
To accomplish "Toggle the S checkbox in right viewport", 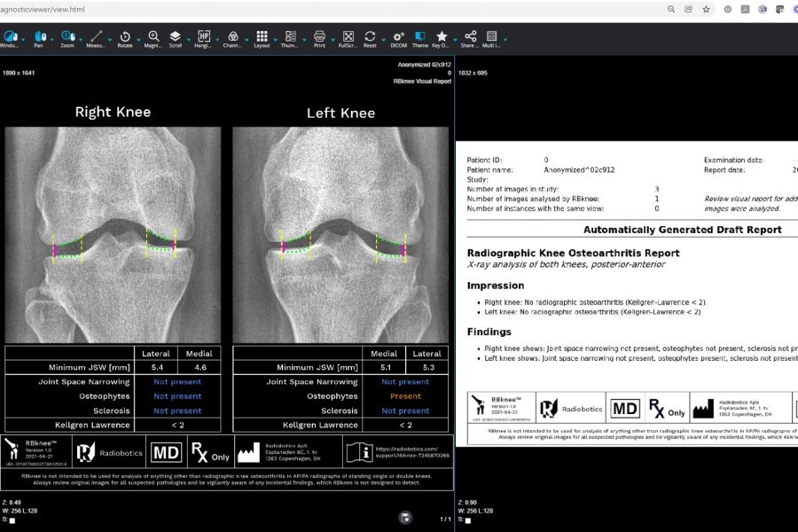I will [468, 520].
